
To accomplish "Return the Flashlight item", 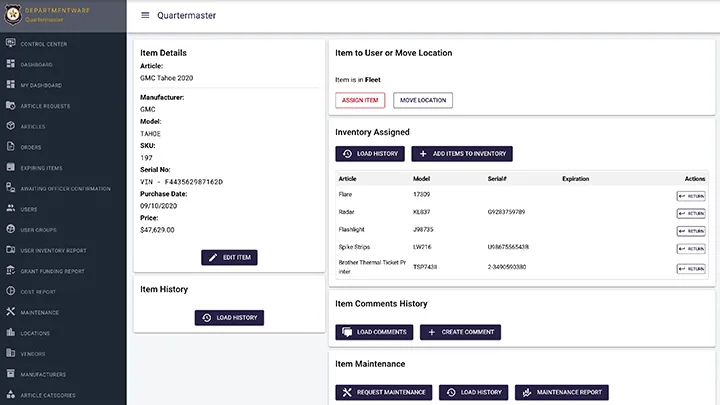I will (x=691, y=231).
